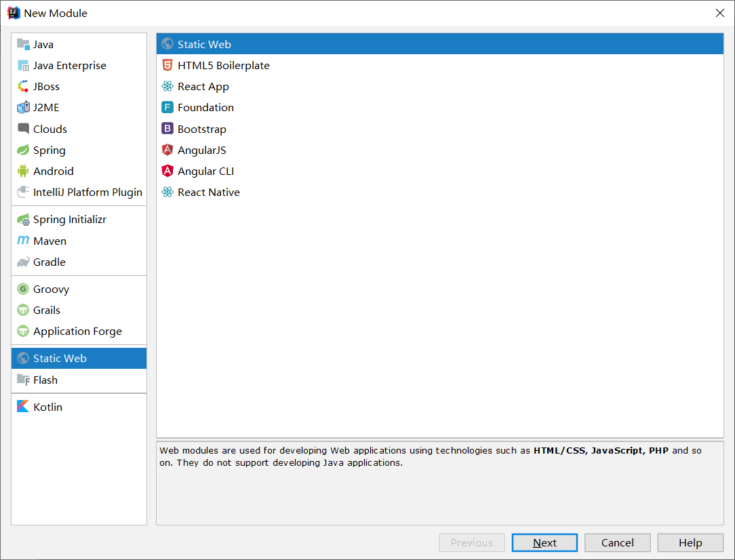Select IntelliJ Platform Plugin label
The height and width of the screenshot is (560, 735).
(x=87, y=193)
